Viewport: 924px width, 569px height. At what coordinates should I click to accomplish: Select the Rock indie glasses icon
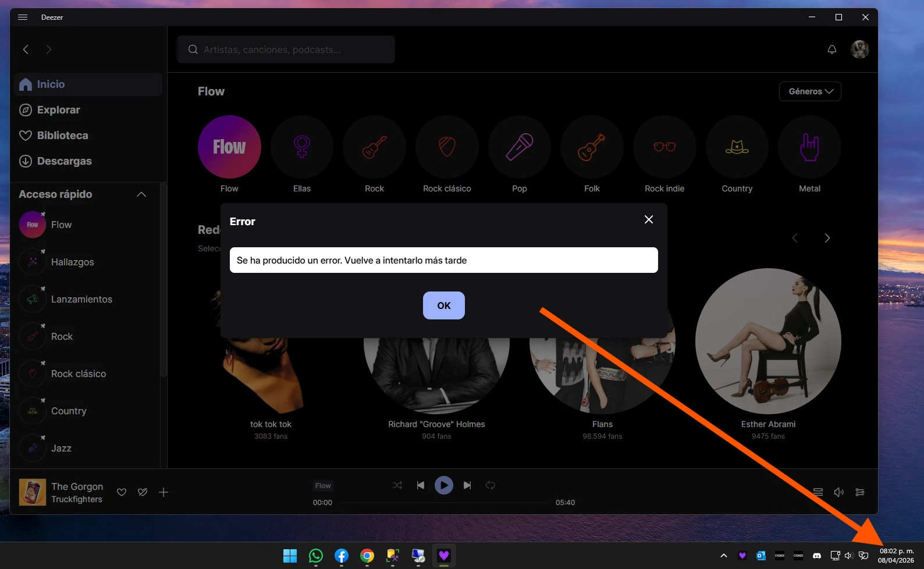[x=664, y=147]
